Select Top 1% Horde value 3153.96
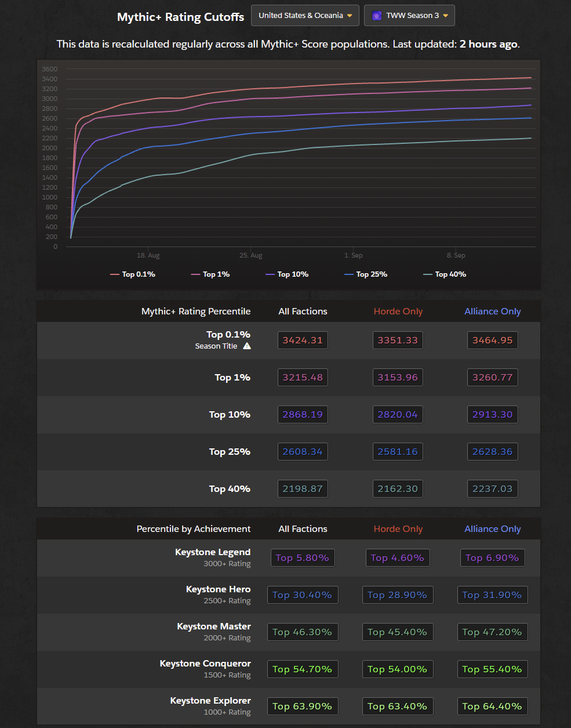 point(398,378)
